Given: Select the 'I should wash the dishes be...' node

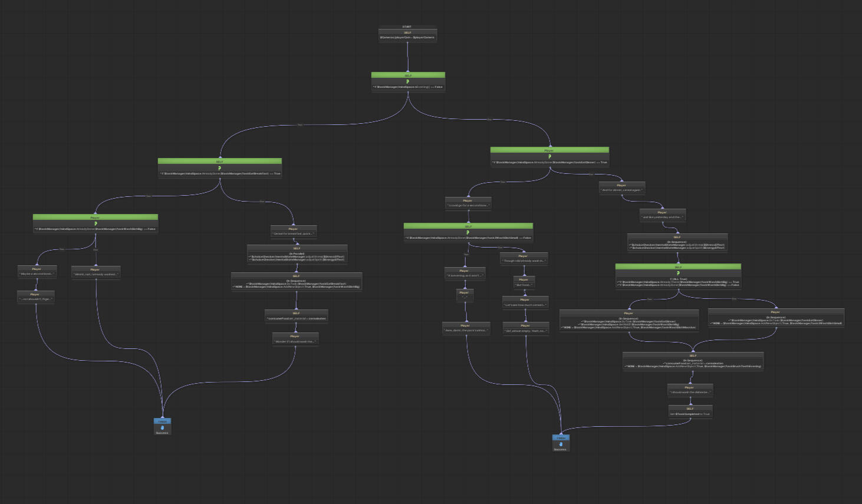Looking at the screenshot, I should pyautogui.click(x=690, y=390).
